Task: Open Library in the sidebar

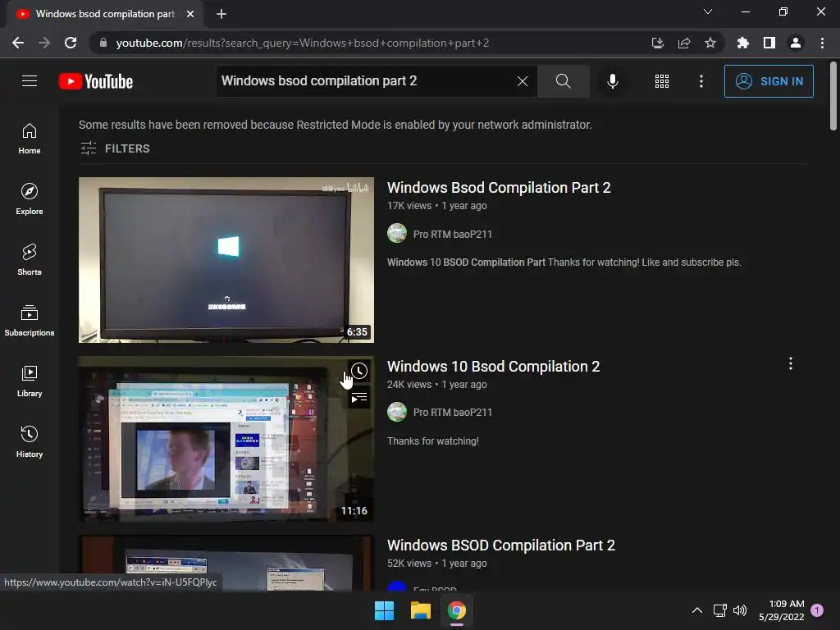Action: (x=30, y=381)
